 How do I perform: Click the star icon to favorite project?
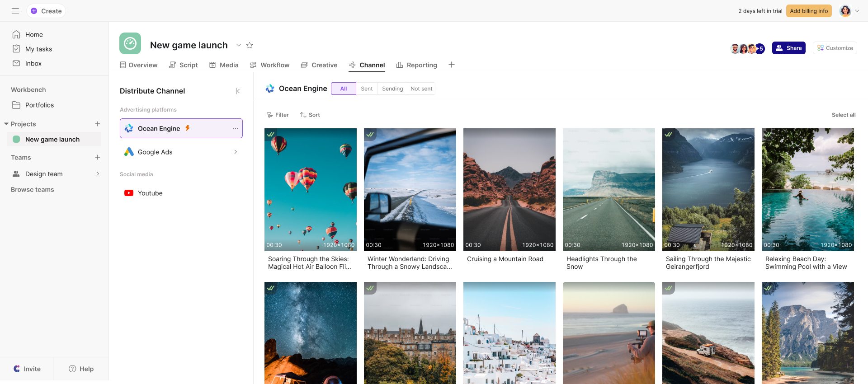coord(250,45)
